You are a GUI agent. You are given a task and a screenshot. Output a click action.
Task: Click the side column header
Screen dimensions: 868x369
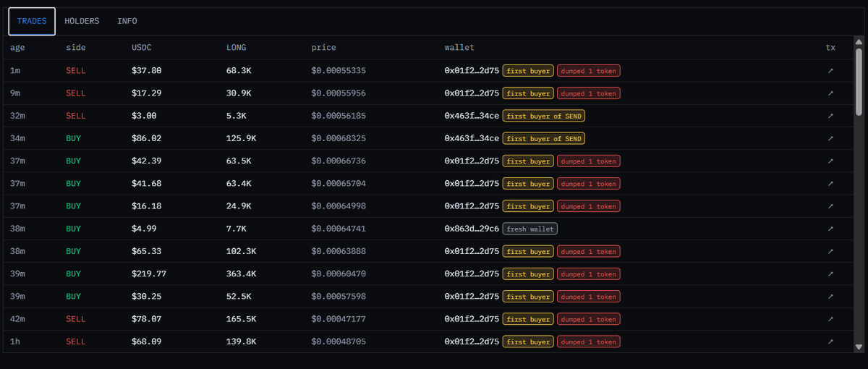click(x=76, y=48)
